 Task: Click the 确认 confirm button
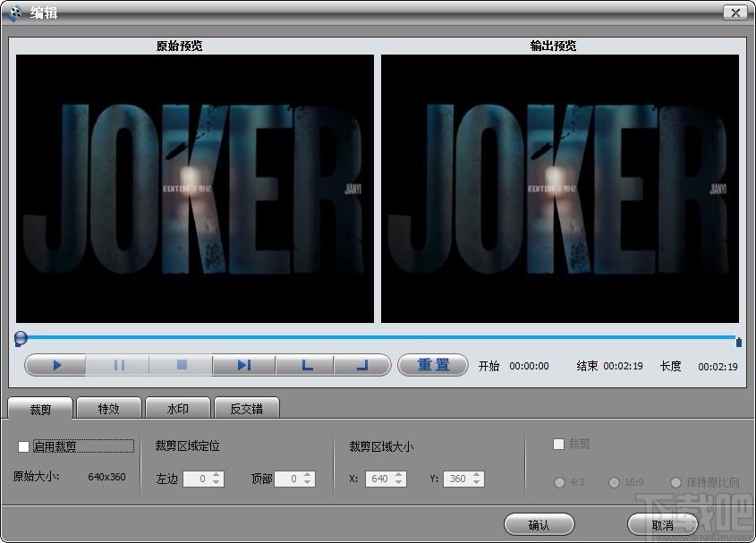[539, 524]
